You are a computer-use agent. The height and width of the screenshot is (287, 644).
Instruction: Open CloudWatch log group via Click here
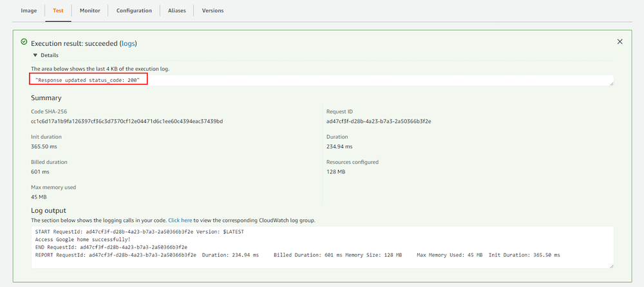click(x=180, y=221)
